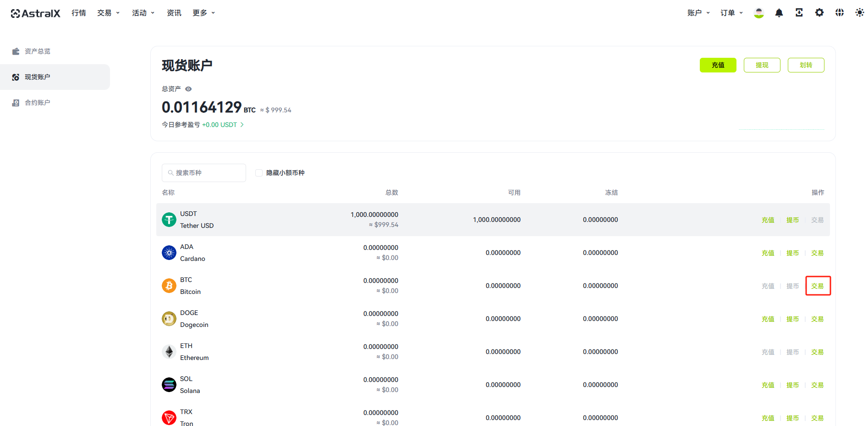Click 交易 in the DOGE row
The width and height of the screenshot is (868, 426).
point(818,319)
